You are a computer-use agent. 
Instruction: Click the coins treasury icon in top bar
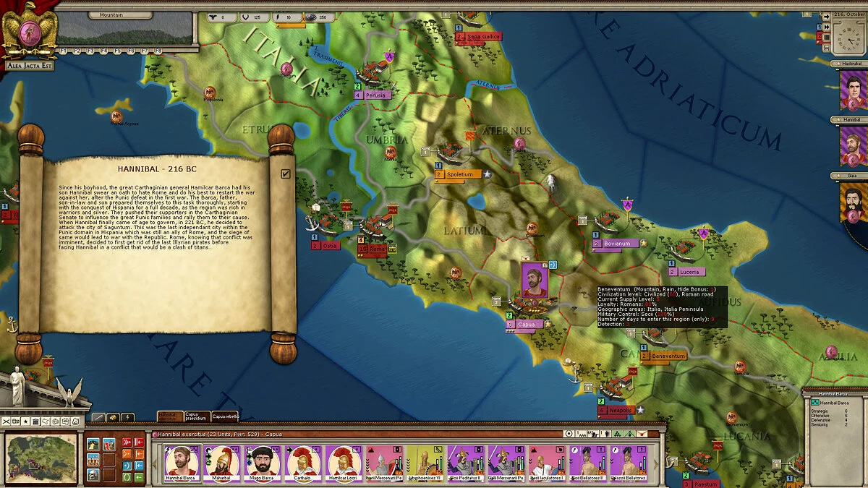coord(311,17)
